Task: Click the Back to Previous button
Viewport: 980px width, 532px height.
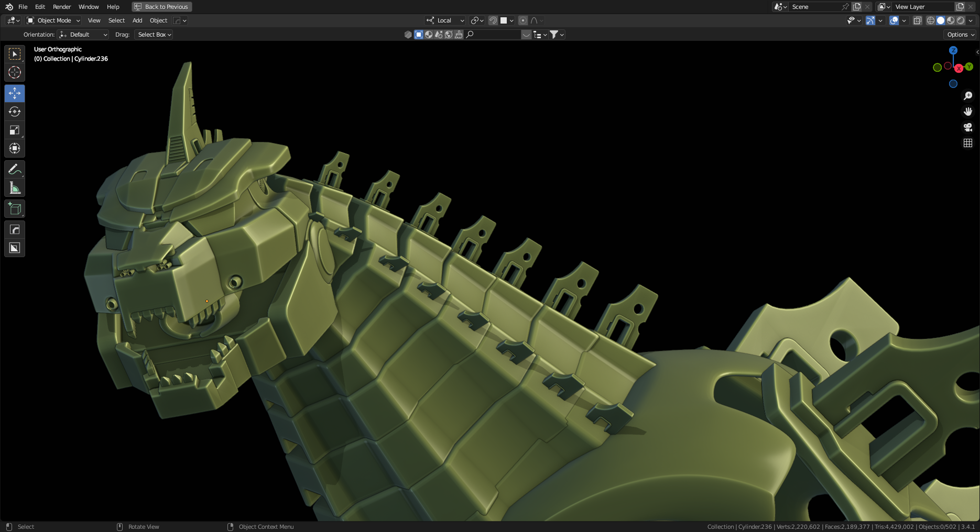Action: point(162,7)
